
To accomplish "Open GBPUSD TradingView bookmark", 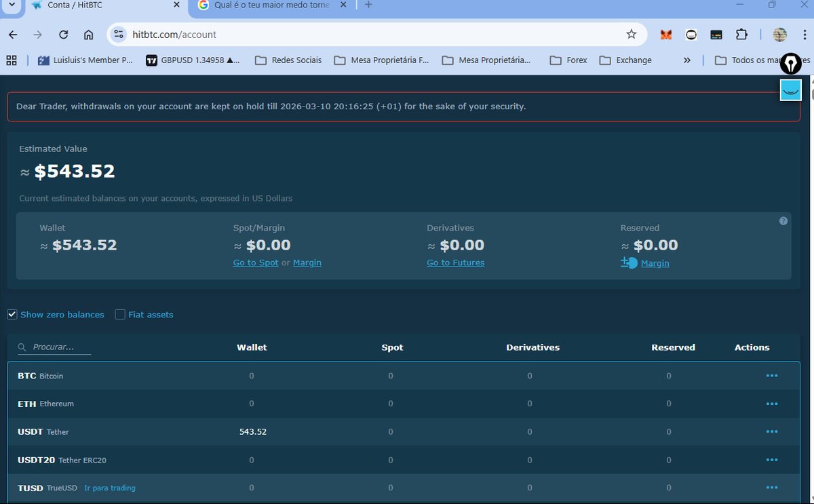I will point(193,60).
